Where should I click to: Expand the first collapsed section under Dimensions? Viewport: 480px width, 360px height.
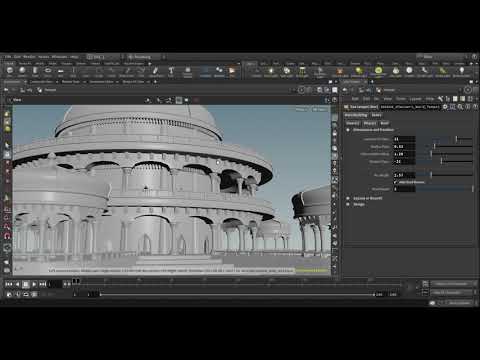click(348, 198)
